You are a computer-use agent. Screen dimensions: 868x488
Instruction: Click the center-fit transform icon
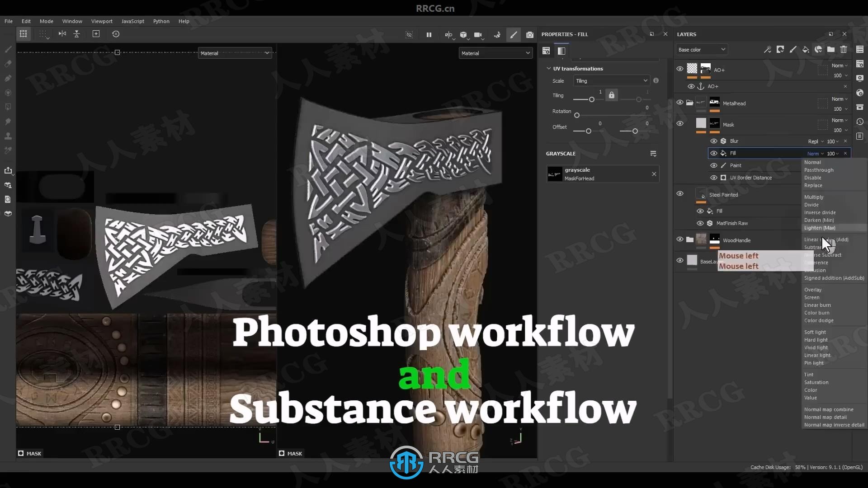point(96,34)
